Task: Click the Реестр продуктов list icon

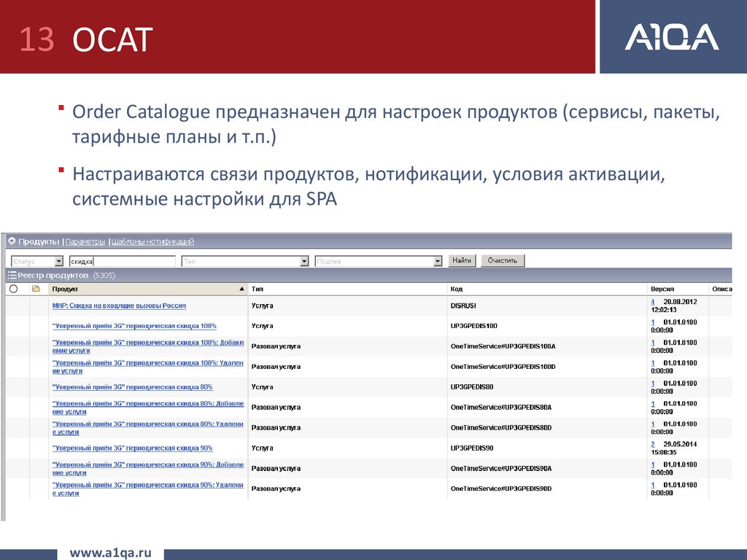Action: [12, 275]
